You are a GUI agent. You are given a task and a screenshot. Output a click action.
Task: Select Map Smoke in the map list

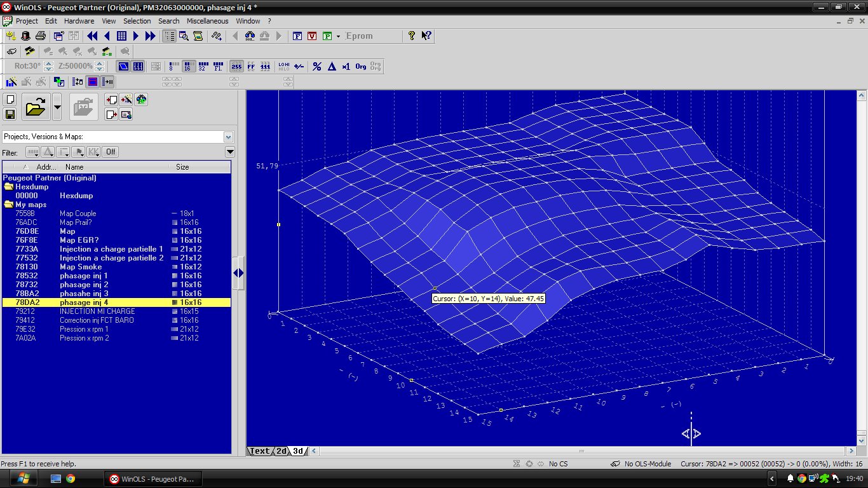tap(81, 267)
